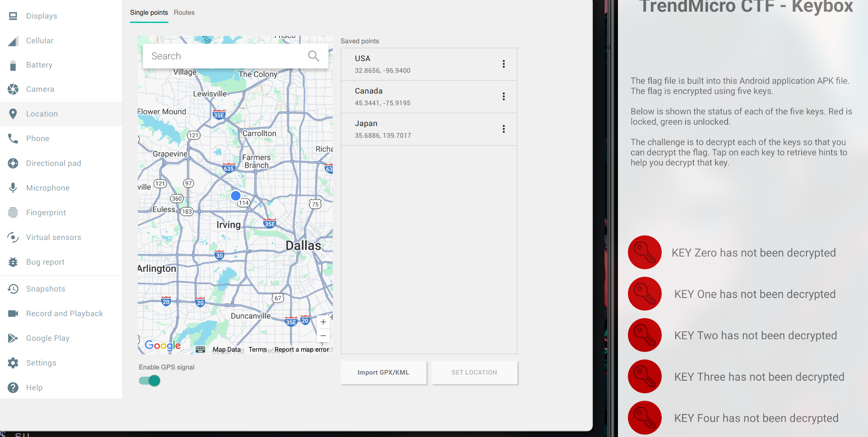Tap 'KEY One has not been decrypted' text
This screenshot has width=868, height=437.
click(755, 294)
